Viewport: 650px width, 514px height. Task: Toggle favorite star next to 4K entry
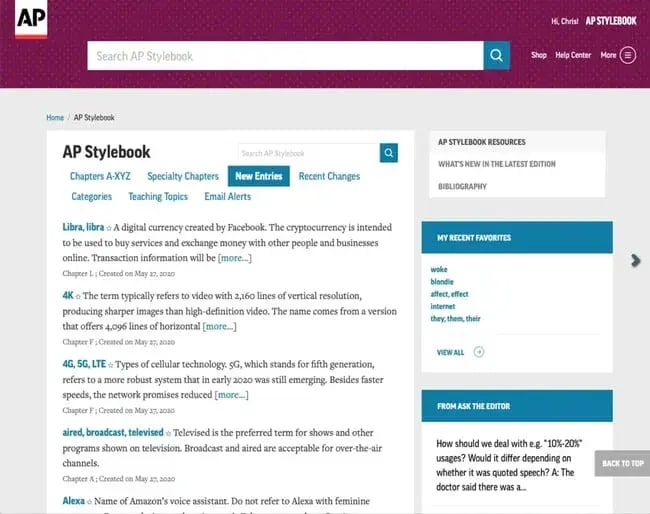tap(79, 296)
